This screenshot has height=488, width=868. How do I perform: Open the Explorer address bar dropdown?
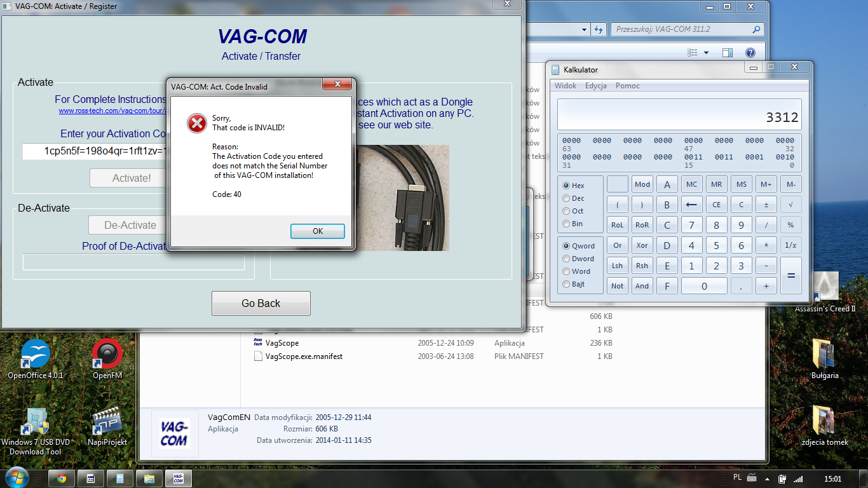[x=585, y=29]
